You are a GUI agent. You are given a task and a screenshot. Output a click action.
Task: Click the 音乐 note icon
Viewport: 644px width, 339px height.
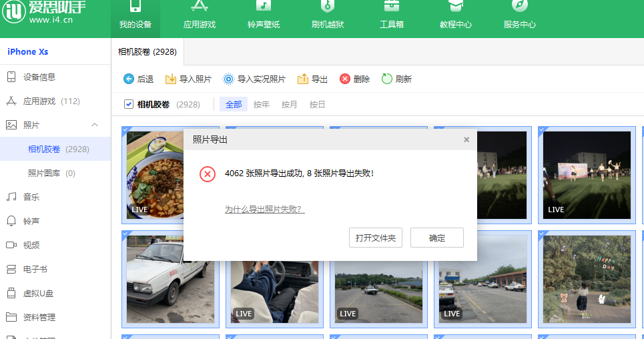click(x=11, y=197)
